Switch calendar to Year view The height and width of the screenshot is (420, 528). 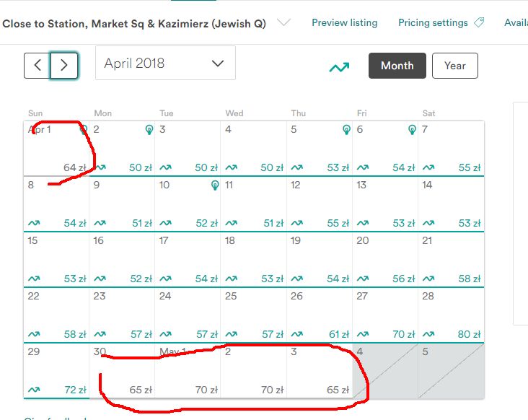pos(454,66)
